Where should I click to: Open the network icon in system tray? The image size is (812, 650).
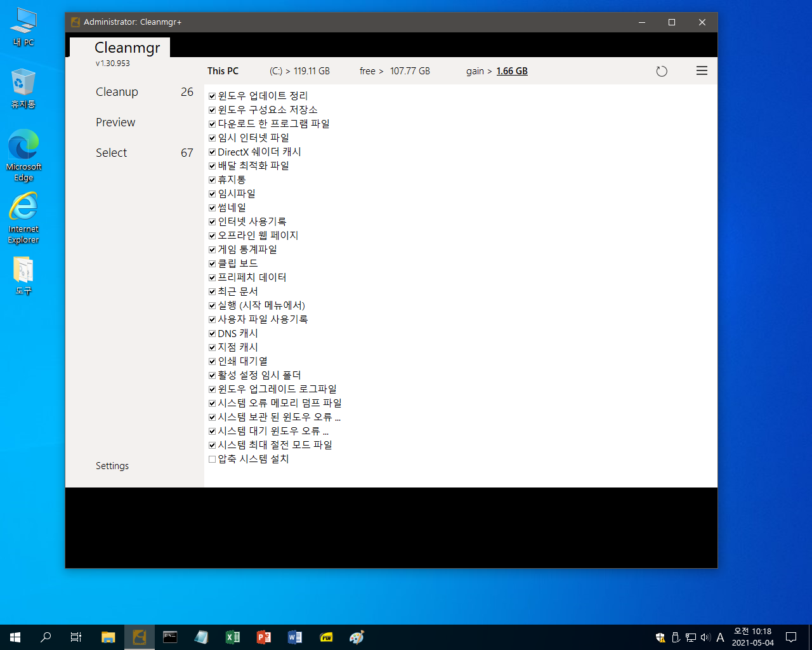click(x=691, y=637)
